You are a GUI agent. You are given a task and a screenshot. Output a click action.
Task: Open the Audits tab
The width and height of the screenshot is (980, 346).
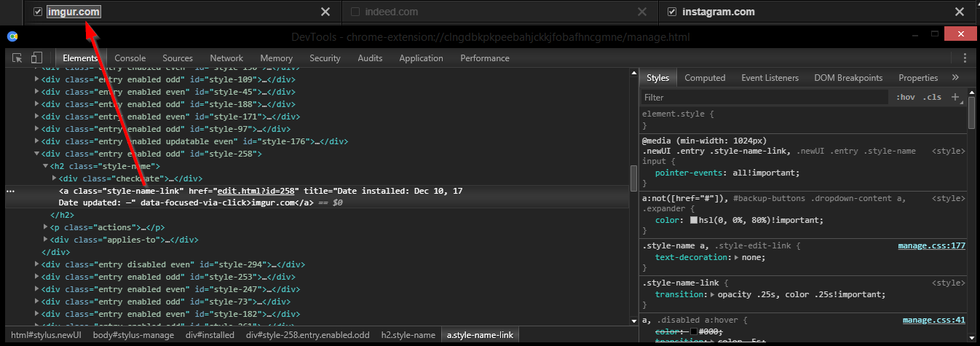tap(370, 58)
